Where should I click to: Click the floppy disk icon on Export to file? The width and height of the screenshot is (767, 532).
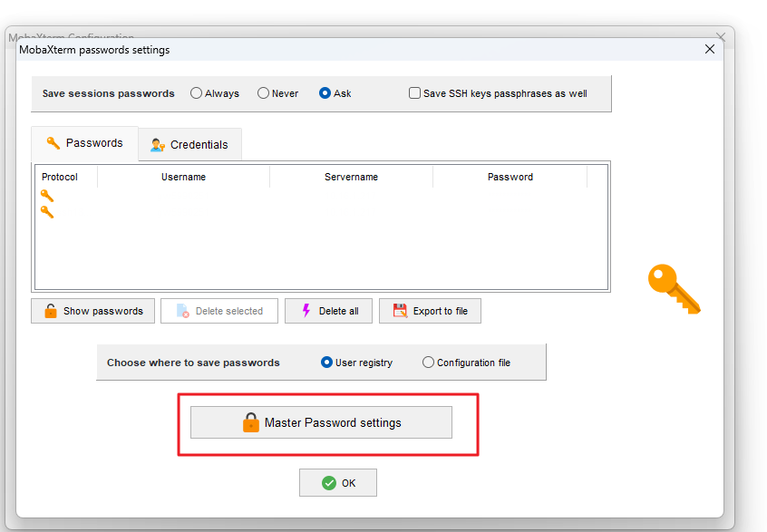tap(400, 311)
